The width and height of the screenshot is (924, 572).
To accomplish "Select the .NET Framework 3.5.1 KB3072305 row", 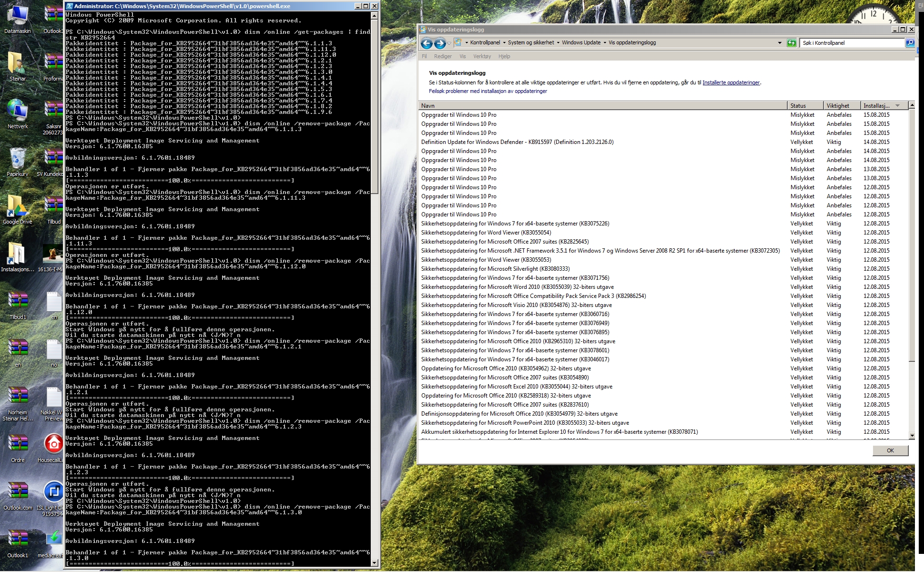I will tap(662, 251).
